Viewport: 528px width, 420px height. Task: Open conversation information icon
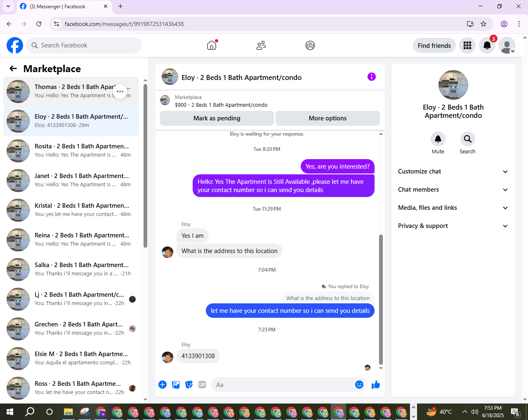click(x=372, y=77)
